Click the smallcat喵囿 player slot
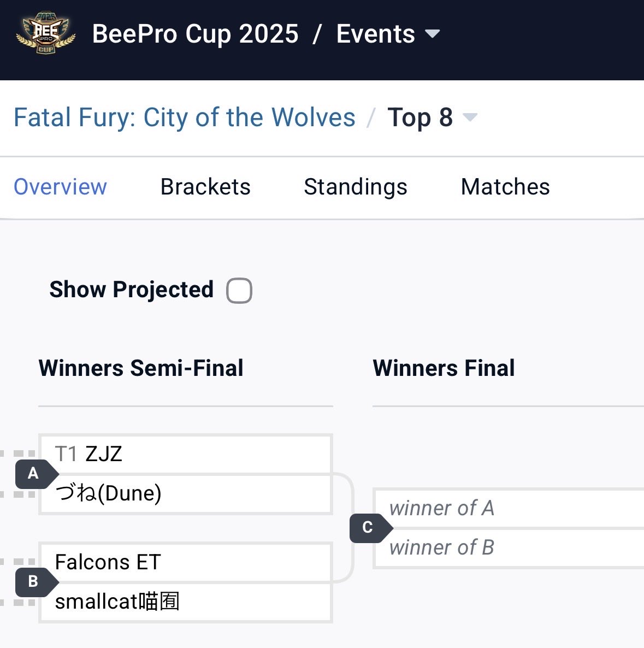 pyautogui.click(x=186, y=602)
